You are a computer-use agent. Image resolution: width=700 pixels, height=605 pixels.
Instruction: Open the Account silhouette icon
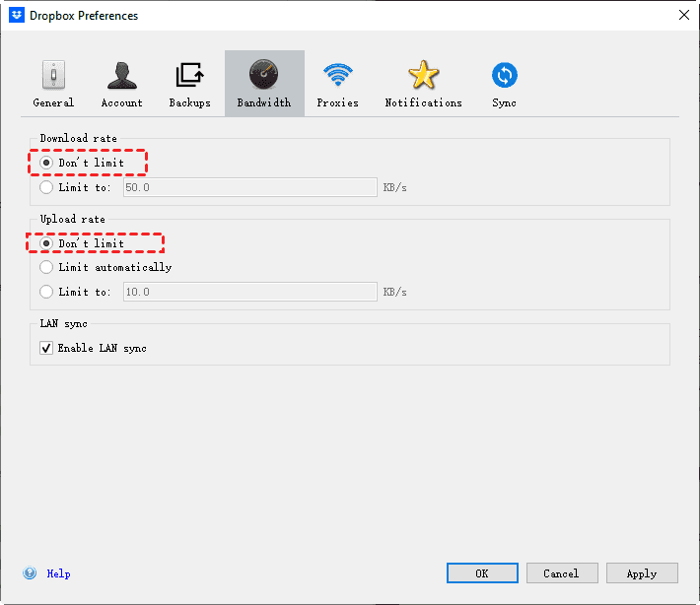(122, 75)
